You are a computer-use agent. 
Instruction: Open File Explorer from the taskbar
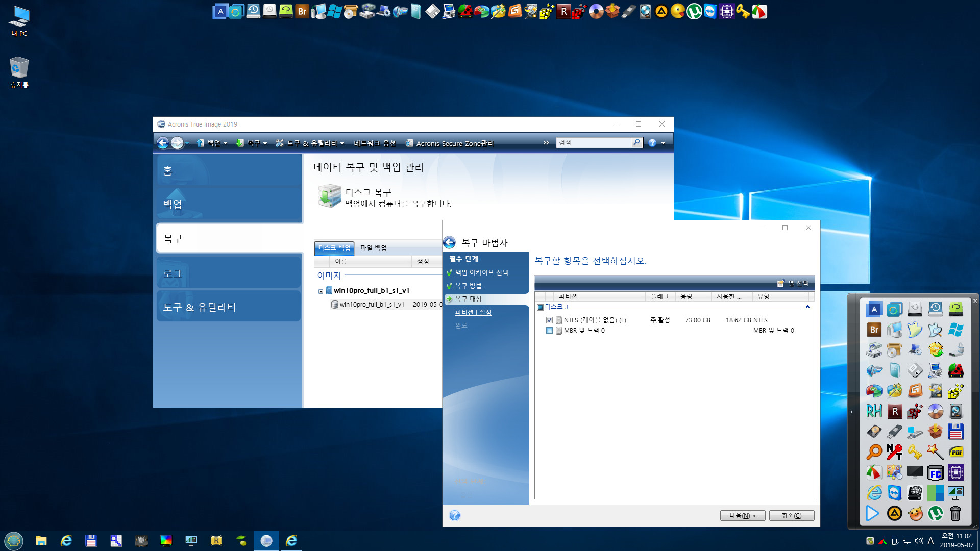coord(41,540)
